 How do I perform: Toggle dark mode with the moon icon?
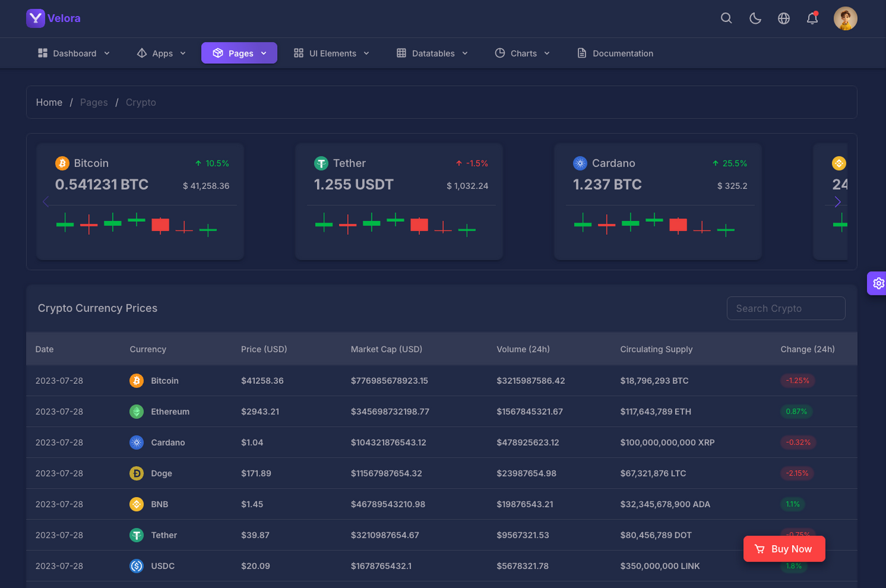pyautogui.click(x=755, y=18)
